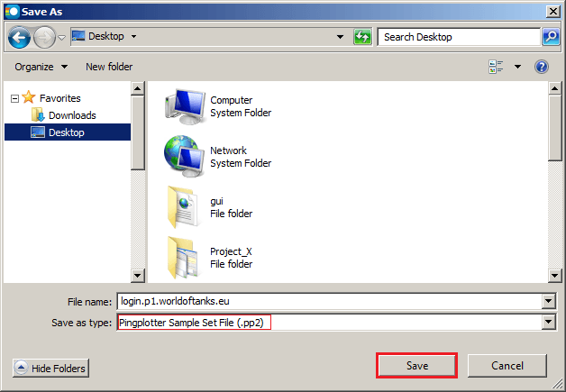
Task: Collapse the Favorites tree node
Action: pos(14,98)
